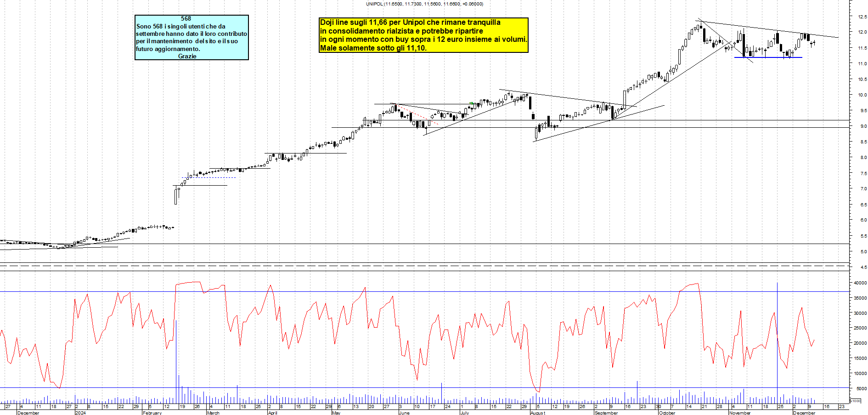This screenshot has height=415, width=868.
Task: Click the 6.0 price axis label
Action: pyautogui.click(x=863, y=220)
